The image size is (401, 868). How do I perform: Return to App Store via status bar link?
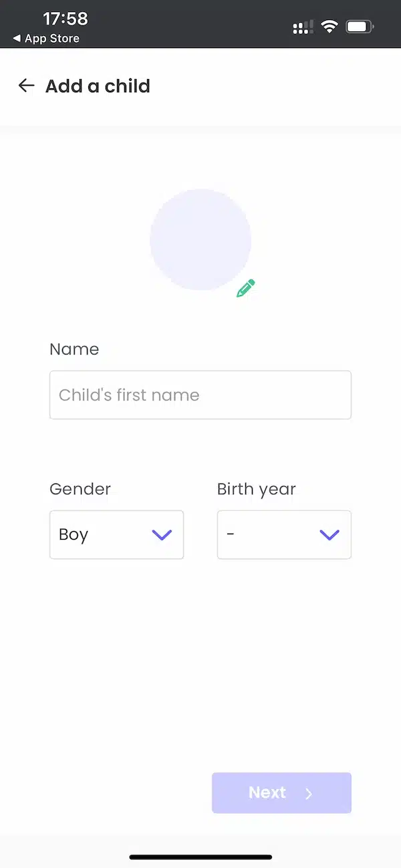pyautogui.click(x=46, y=39)
